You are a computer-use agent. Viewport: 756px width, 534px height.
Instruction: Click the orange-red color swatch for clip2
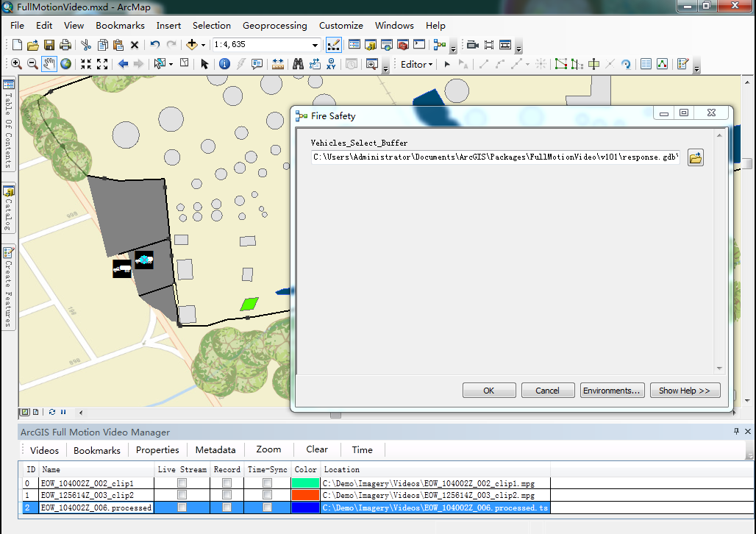306,495
